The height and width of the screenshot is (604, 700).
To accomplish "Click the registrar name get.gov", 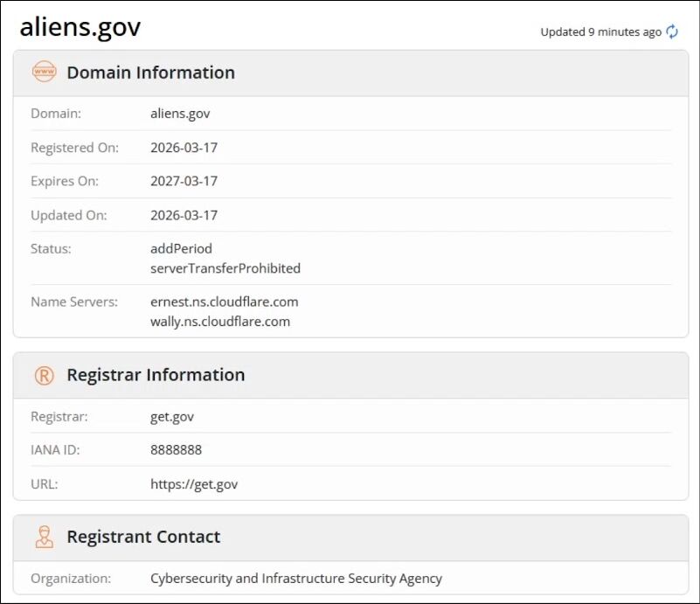I will click(x=172, y=417).
